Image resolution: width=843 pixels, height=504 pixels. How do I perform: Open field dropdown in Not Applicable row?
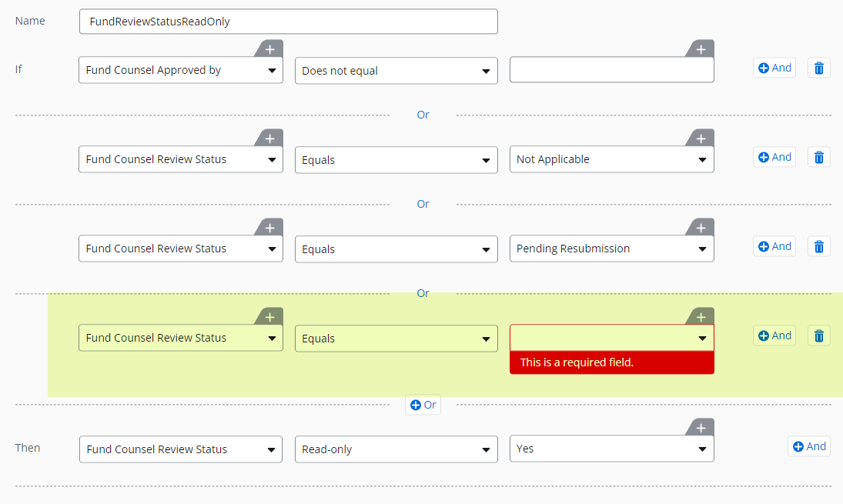tap(181, 159)
